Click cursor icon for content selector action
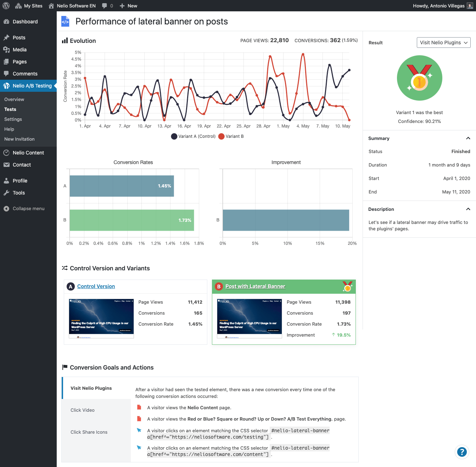The height and width of the screenshot is (467, 476). (139, 448)
